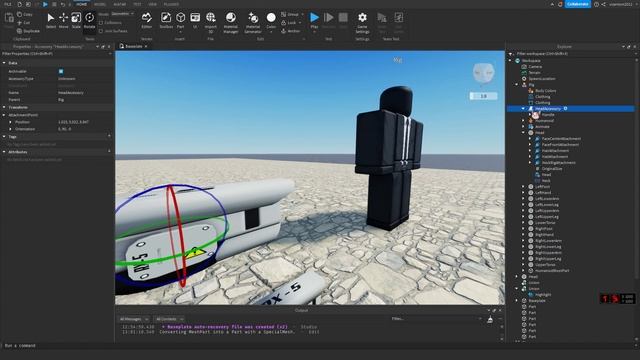Click the Import 3D icon
Screen dimensions: 640x360
pos(211,18)
